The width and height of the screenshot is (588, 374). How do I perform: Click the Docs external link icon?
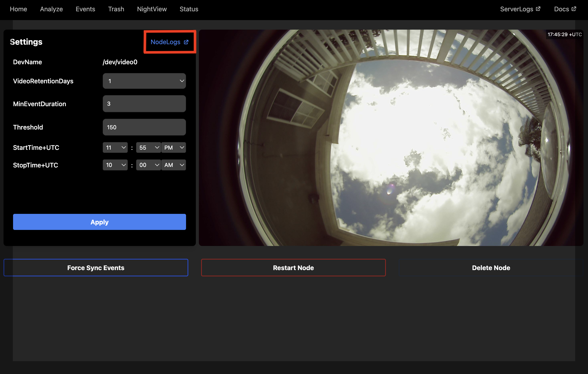(x=574, y=9)
